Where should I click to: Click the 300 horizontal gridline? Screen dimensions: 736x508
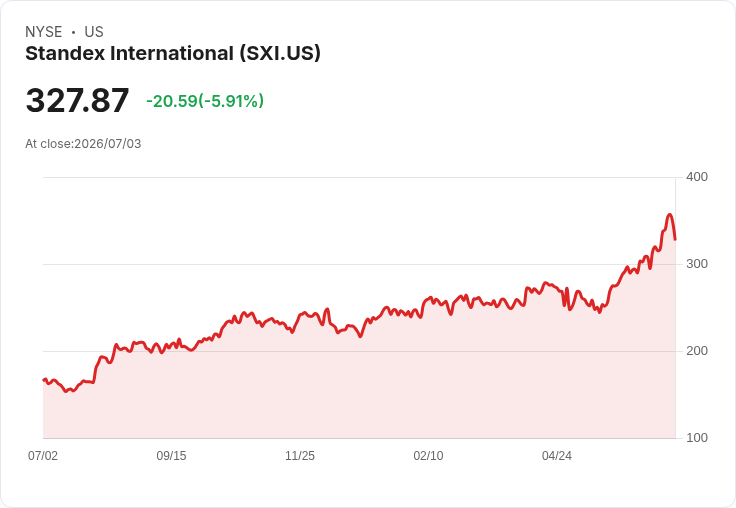(359, 264)
